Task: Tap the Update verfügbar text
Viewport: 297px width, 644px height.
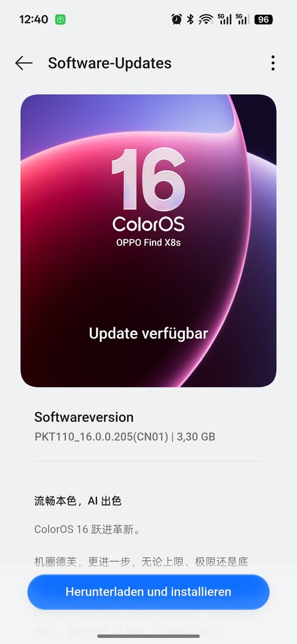Action: point(148,333)
